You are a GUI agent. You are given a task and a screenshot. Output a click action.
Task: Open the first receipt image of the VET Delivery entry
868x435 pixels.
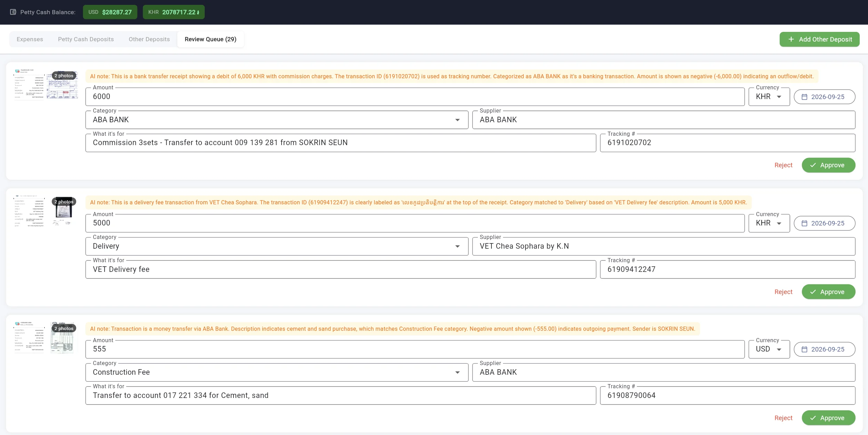(x=29, y=211)
